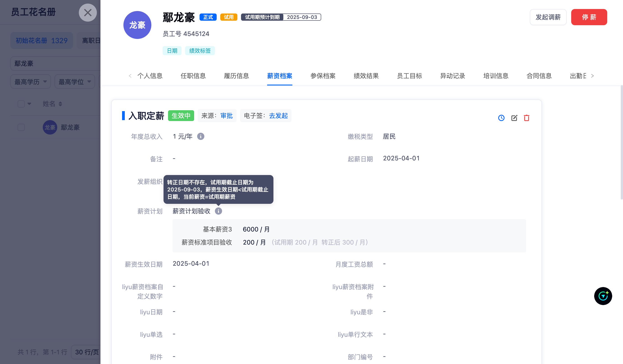The image size is (623, 364).
Task: Switch to the 个人信息 tab
Action: click(x=150, y=76)
